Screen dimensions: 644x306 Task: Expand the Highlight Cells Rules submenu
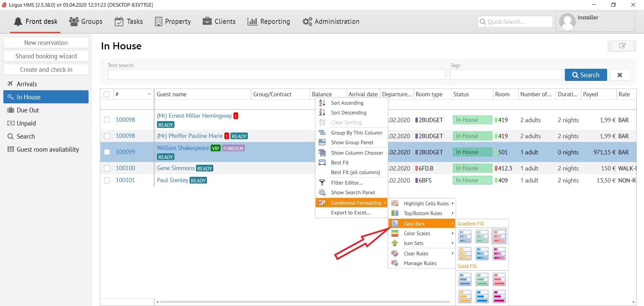tap(426, 204)
